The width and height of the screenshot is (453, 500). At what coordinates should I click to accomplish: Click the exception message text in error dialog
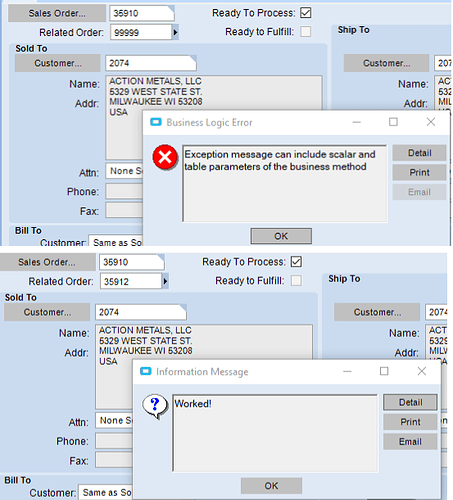tap(280, 160)
